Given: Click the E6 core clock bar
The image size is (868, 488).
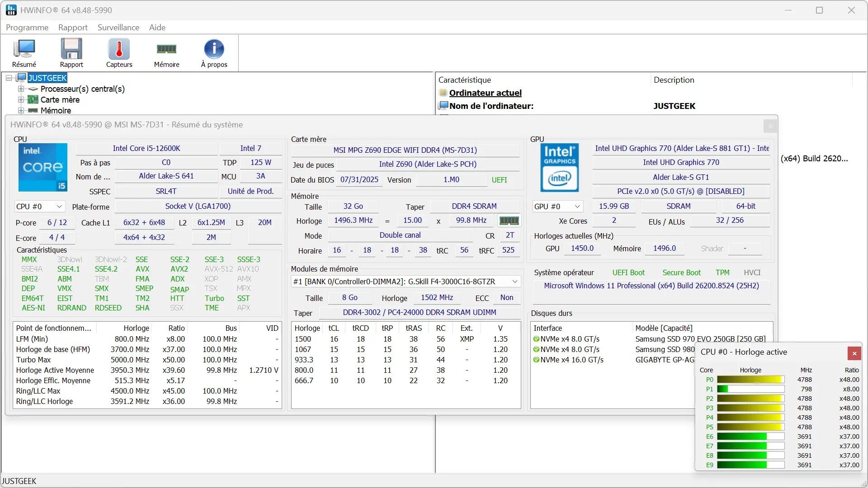Looking at the screenshot, I should coord(750,436).
